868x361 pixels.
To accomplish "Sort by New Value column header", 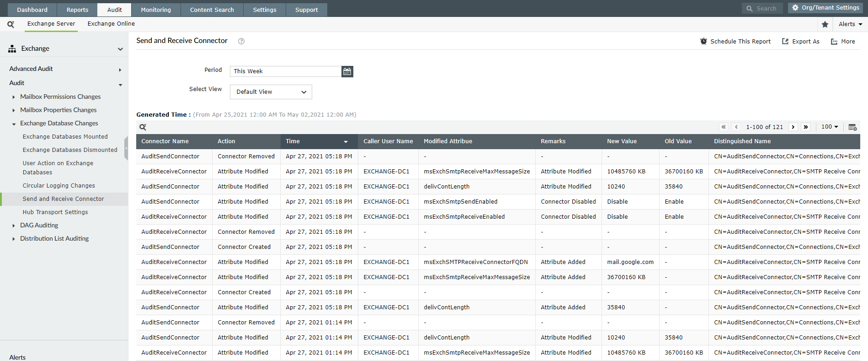I will click(630, 141).
